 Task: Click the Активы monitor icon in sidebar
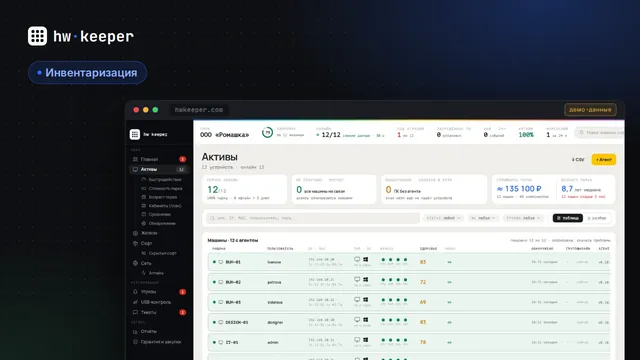point(135,169)
